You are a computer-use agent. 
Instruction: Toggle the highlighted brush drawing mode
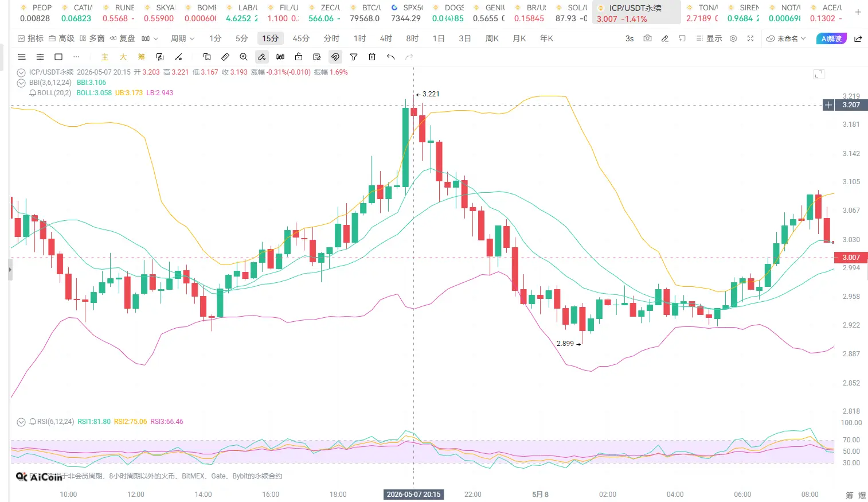[x=261, y=57]
